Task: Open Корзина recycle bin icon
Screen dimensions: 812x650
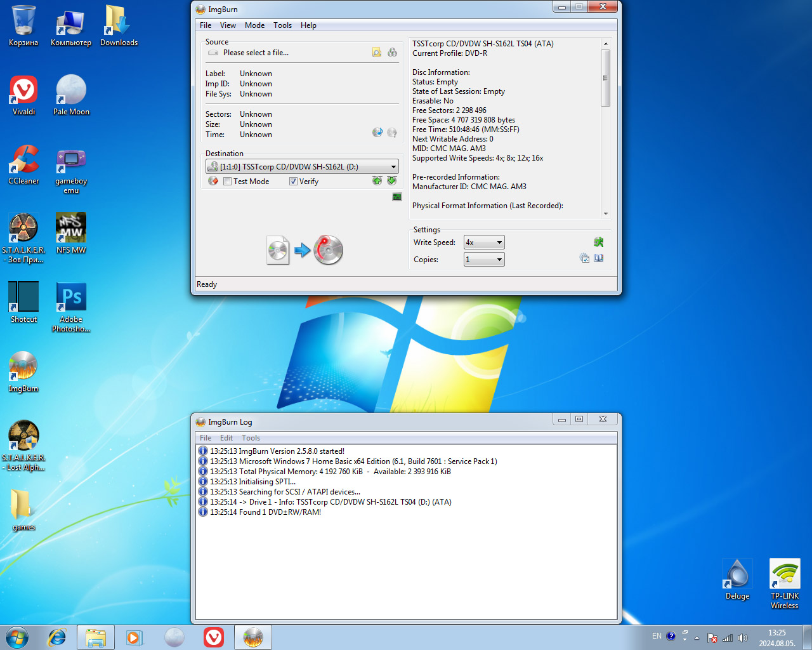Action: point(23,26)
